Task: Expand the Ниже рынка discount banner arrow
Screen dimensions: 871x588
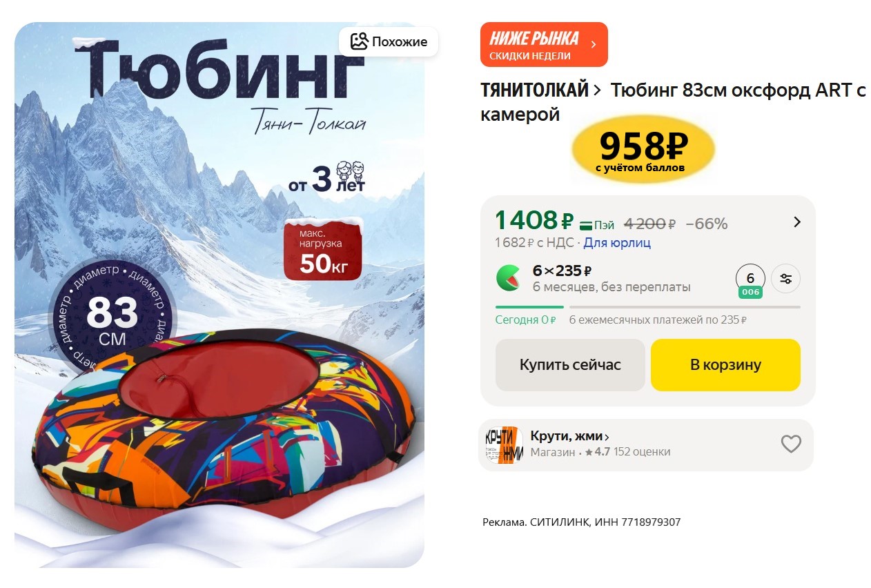Action: click(593, 45)
